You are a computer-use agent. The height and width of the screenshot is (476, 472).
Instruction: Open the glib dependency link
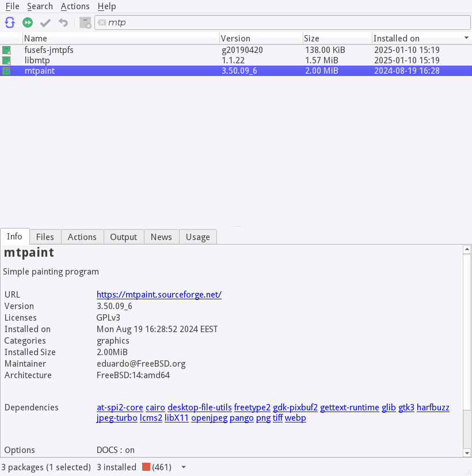[x=389, y=408]
